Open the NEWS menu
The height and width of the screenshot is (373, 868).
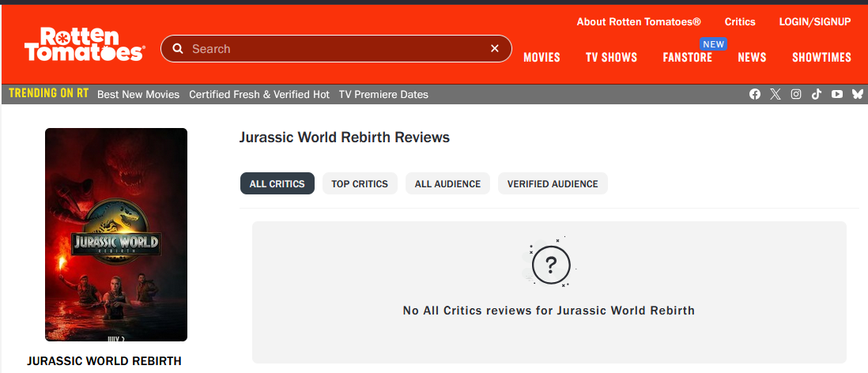click(x=753, y=58)
